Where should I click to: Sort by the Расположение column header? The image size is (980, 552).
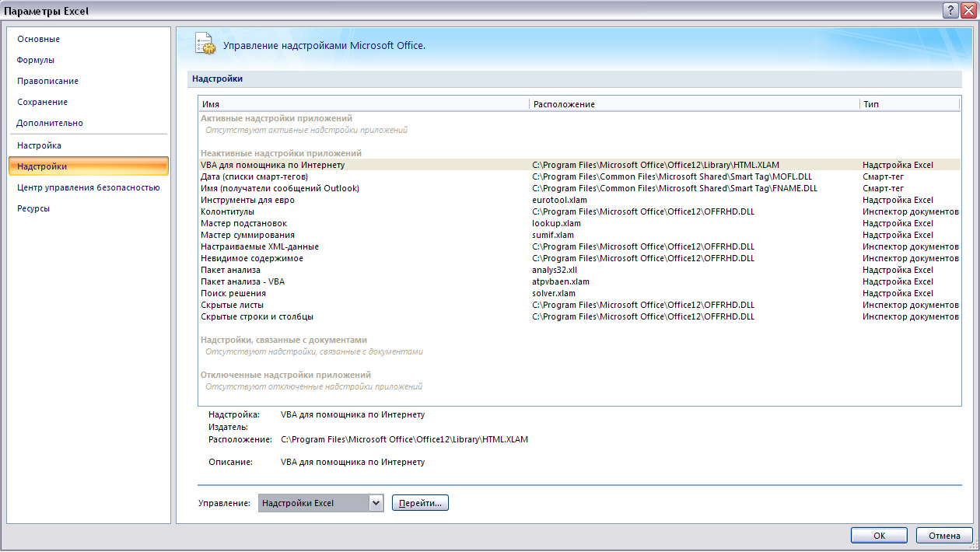[x=695, y=103]
